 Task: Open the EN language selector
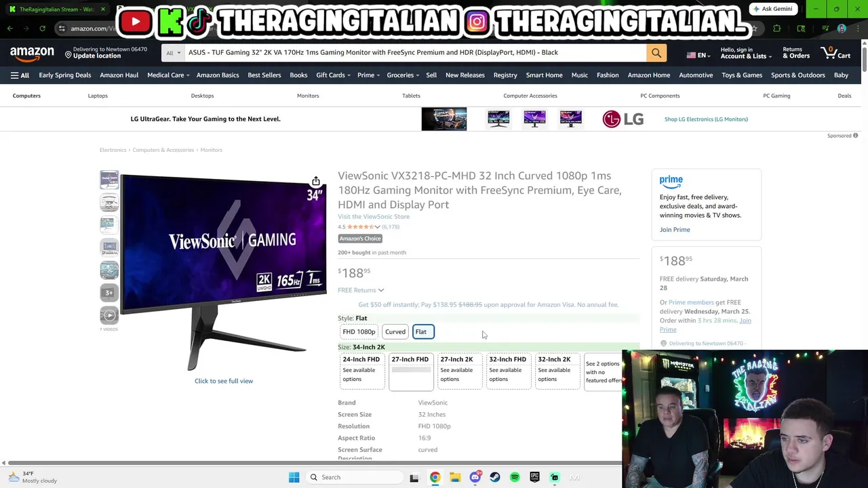697,56
